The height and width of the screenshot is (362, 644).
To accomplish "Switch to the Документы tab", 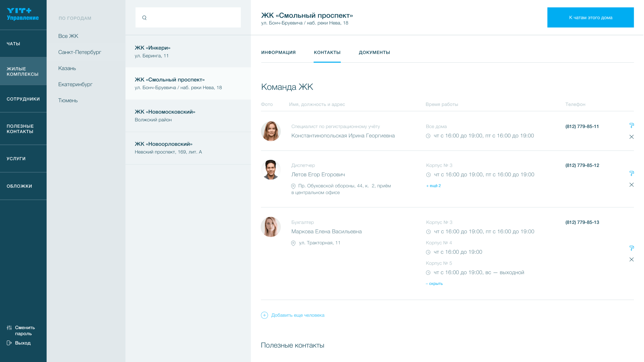I will click(374, 52).
